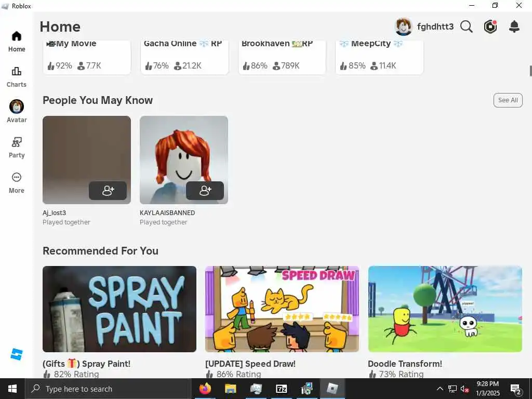Open the Avatar editor in sidebar

[x=17, y=112]
